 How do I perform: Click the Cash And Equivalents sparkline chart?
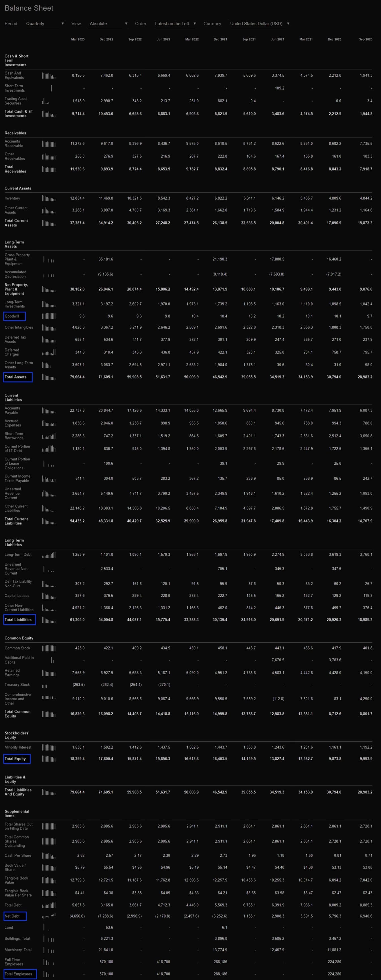(x=49, y=75)
